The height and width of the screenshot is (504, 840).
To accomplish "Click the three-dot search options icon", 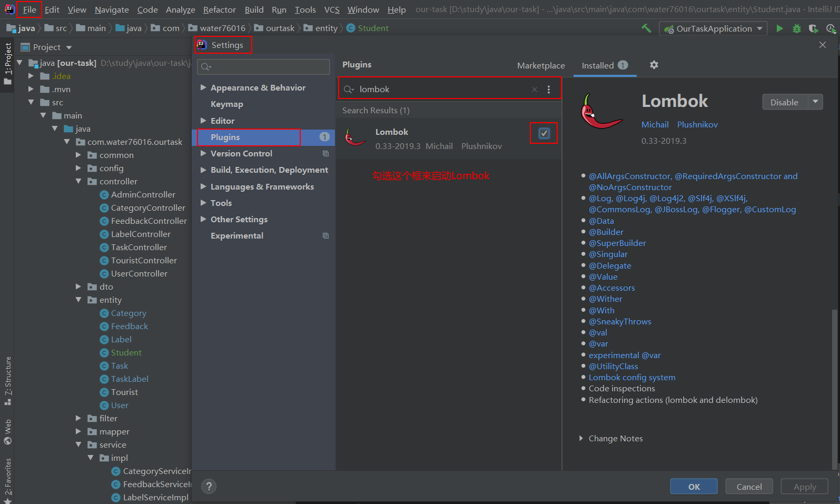I will coord(549,90).
